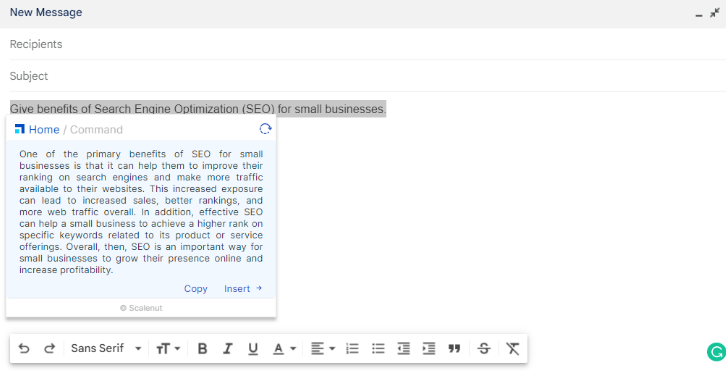Open the text color picker

coord(284,348)
